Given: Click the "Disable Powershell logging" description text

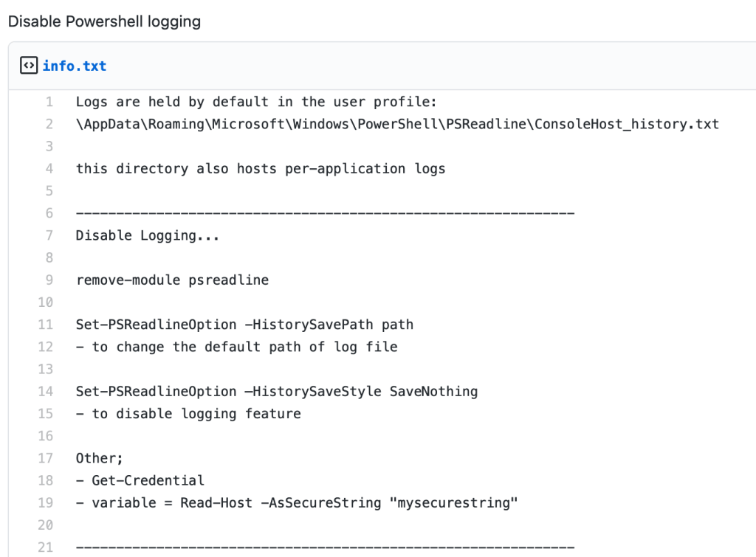Looking at the screenshot, I should point(104,21).
